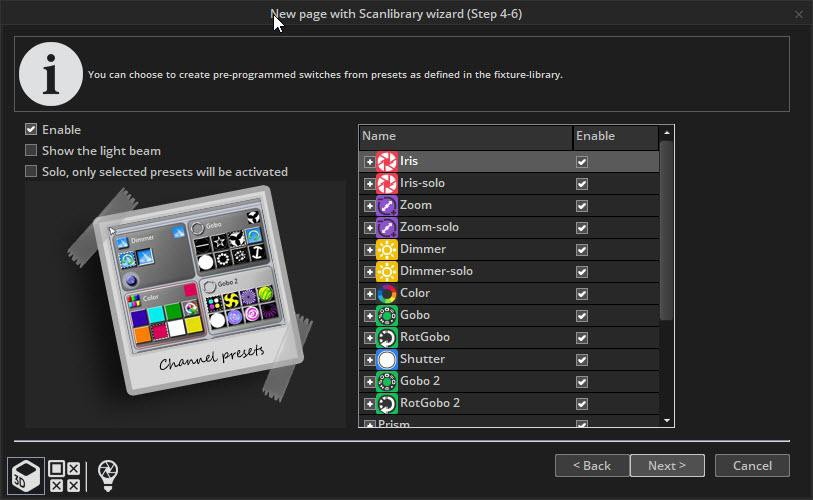Go to previous step with Back button

[591, 466]
